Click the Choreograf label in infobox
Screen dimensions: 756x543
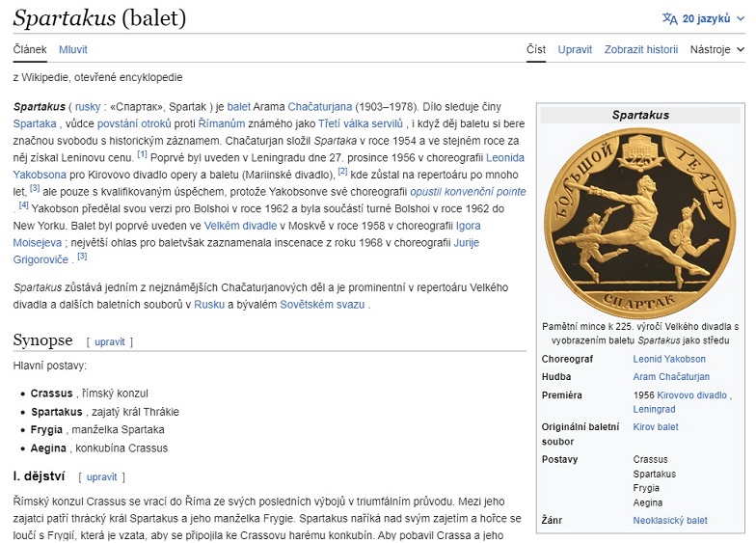point(567,359)
